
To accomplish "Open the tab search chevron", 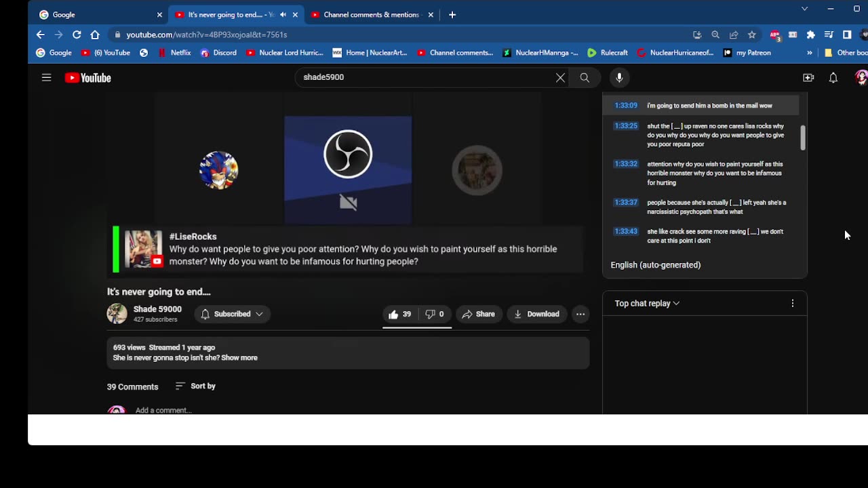I will pyautogui.click(x=804, y=9).
